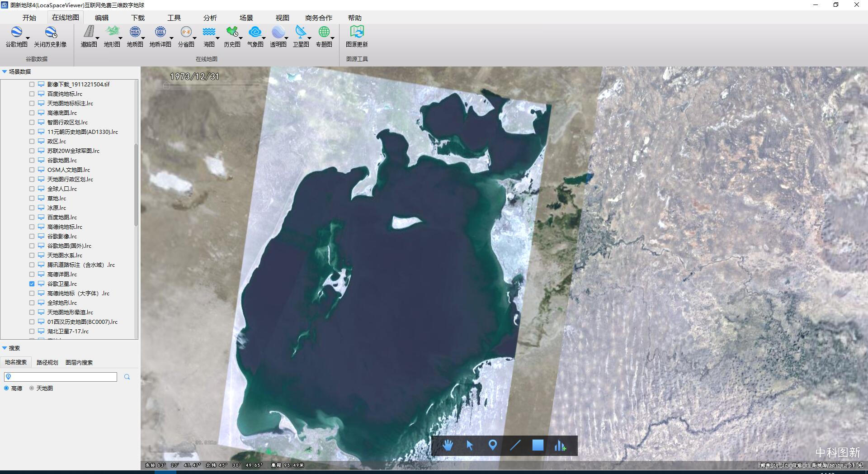Open the 地质详图 detailed geology icon

tap(160, 32)
